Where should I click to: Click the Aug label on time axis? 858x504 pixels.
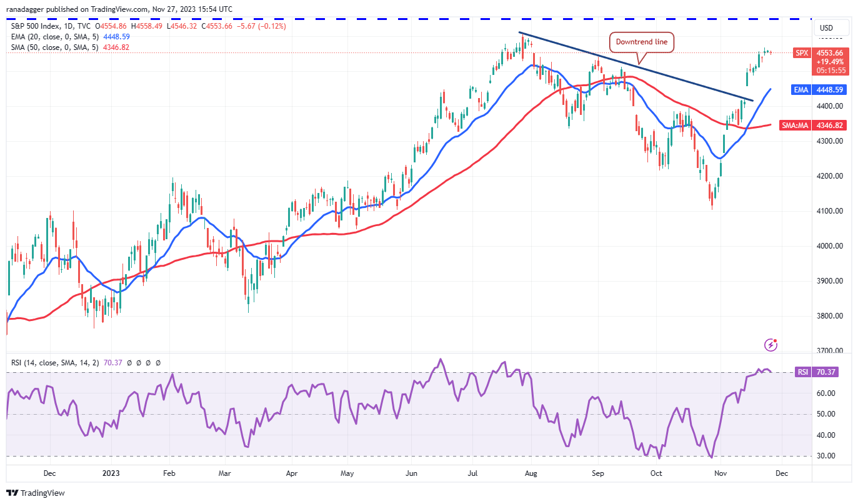pyautogui.click(x=531, y=473)
